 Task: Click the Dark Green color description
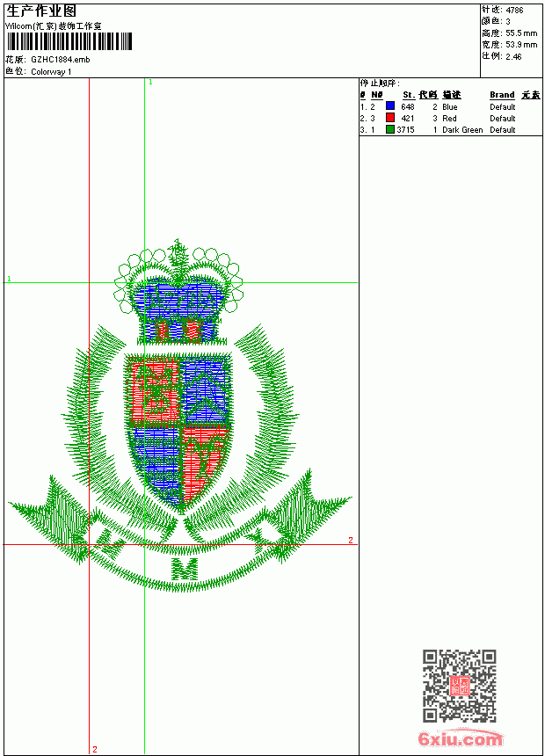pos(462,130)
